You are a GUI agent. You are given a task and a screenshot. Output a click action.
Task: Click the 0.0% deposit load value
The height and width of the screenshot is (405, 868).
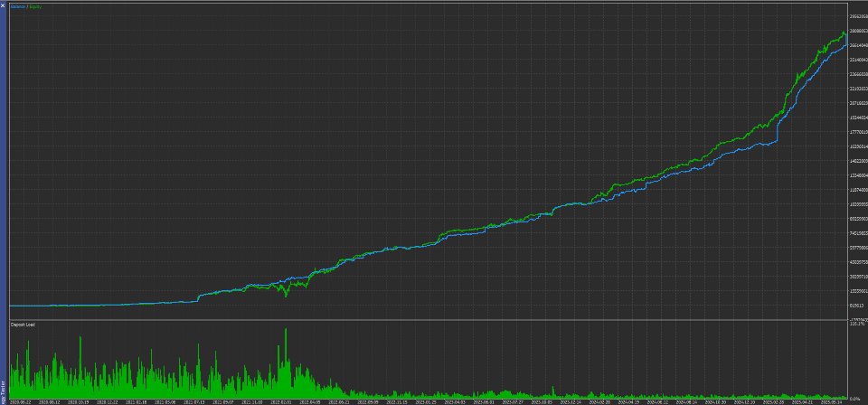click(854, 399)
